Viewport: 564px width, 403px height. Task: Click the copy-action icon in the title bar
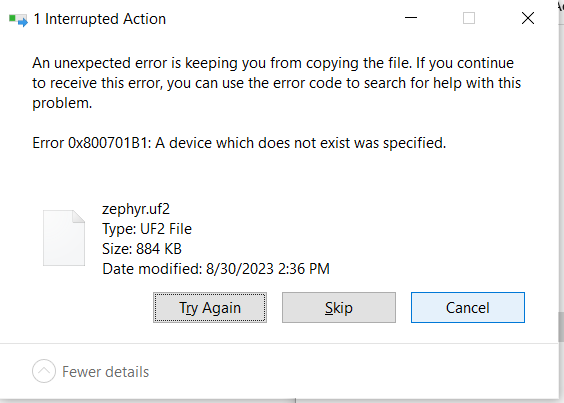[x=18, y=19]
